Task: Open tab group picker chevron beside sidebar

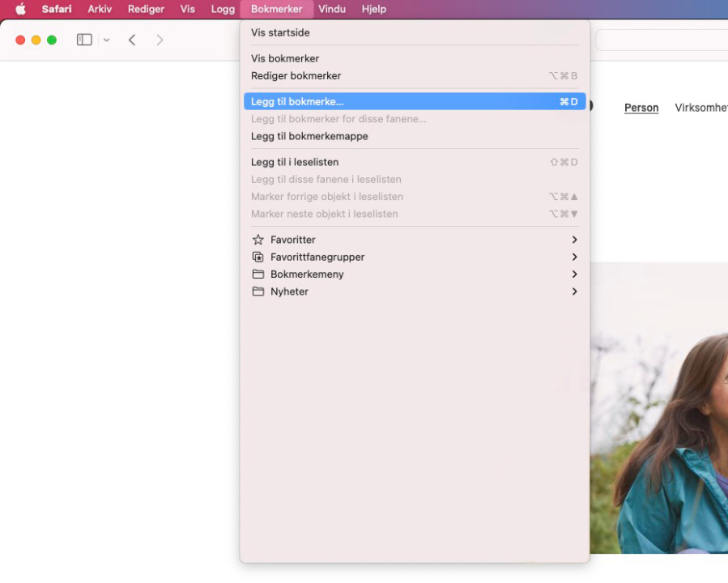Action: tap(107, 40)
